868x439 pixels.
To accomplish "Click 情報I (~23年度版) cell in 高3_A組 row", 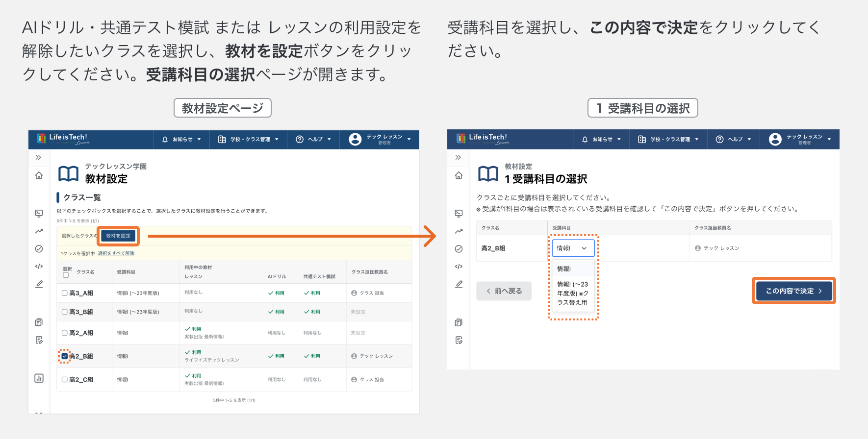I will tap(138, 293).
